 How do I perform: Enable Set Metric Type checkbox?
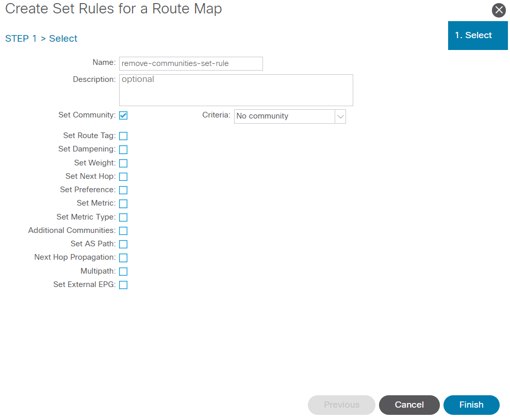(123, 217)
